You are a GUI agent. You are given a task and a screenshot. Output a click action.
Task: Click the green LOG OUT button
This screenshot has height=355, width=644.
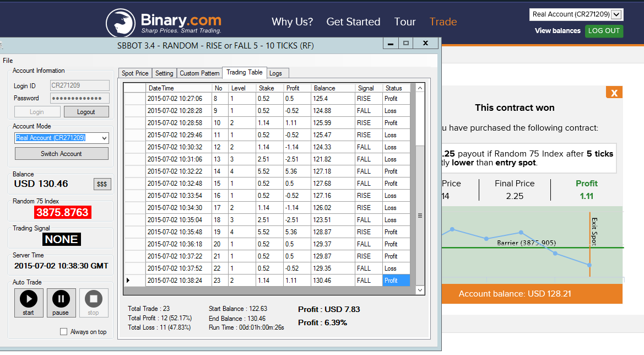pyautogui.click(x=604, y=31)
